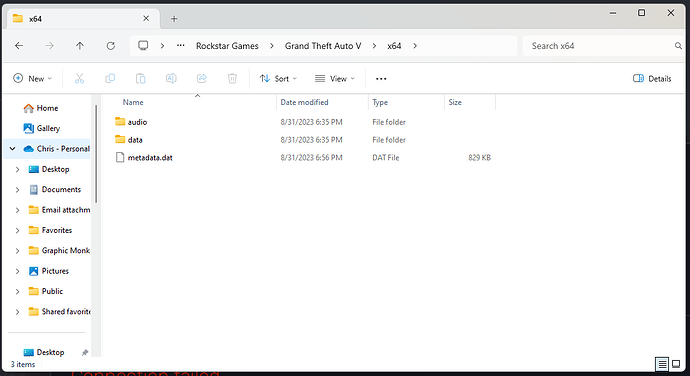Open the Sort options dropdown

(278, 78)
